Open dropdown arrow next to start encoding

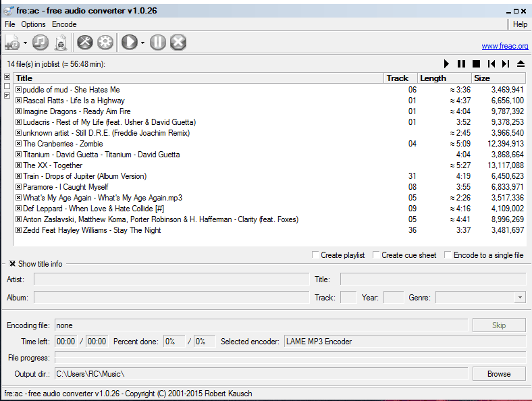coord(142,43)
